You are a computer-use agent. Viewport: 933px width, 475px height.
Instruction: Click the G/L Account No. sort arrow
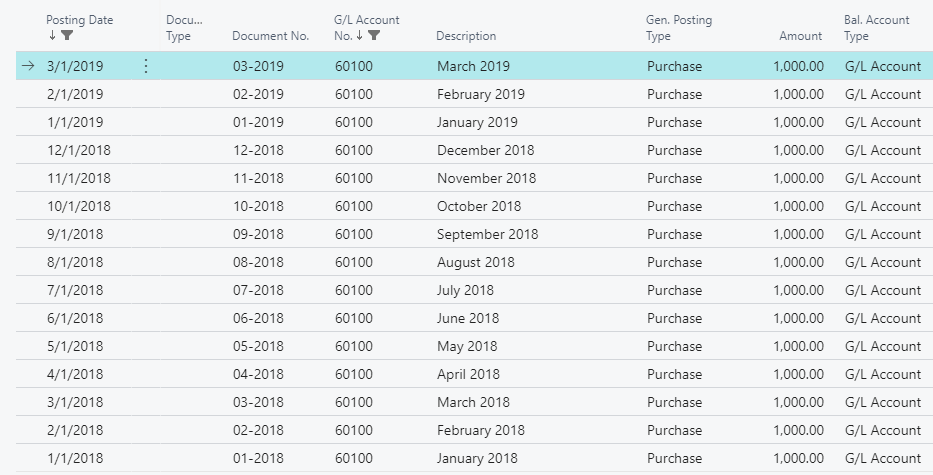359,36
